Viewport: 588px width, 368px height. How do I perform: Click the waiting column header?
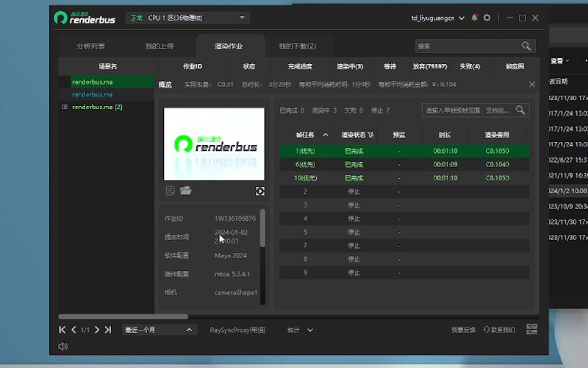(x=390, y=66)
